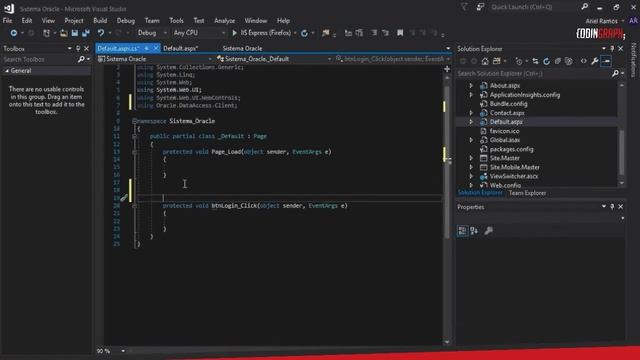This screenshot has height=360, width=640.
Task: Collapse the General group in Toolbox
Action: [7, 71]
